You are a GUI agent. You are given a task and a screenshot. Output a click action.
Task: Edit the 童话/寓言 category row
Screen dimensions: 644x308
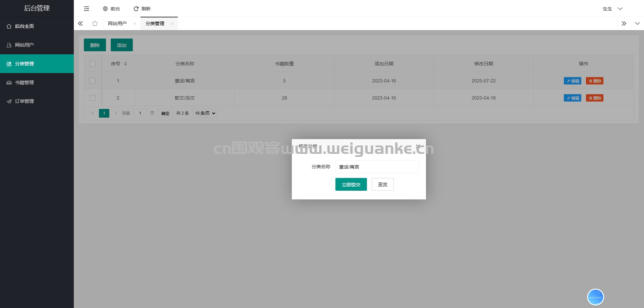tap(573, 81)
